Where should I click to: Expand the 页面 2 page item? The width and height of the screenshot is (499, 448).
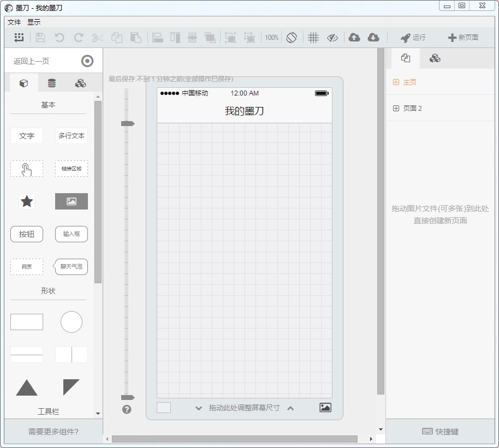click(x=396, y=109)
